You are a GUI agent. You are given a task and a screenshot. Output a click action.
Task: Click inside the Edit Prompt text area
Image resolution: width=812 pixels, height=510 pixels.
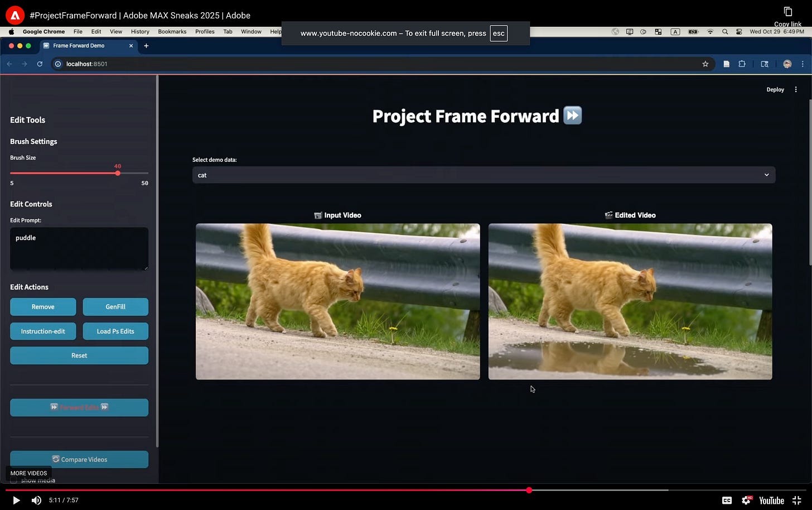pyautogui.click(x=79, y=248)
